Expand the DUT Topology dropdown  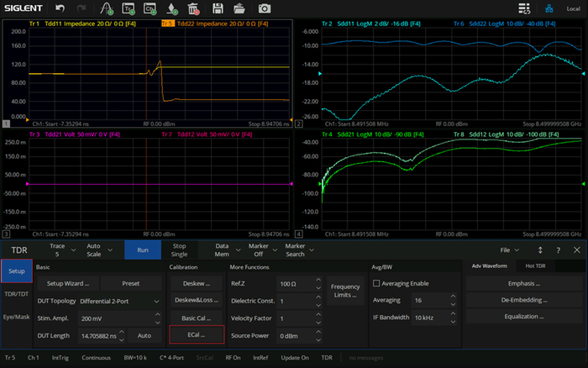(x=119, y=302)
